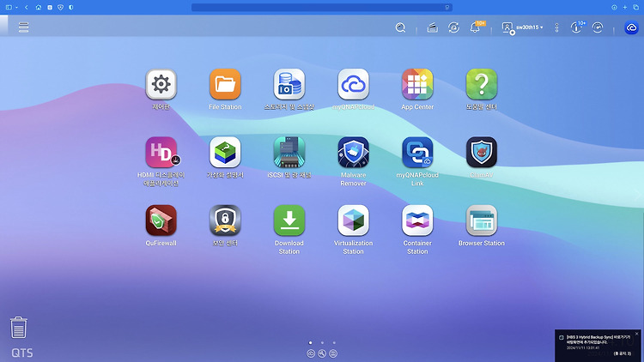
Task: Open the Control Panel (제어판) app
Action: tap(161, 84)
